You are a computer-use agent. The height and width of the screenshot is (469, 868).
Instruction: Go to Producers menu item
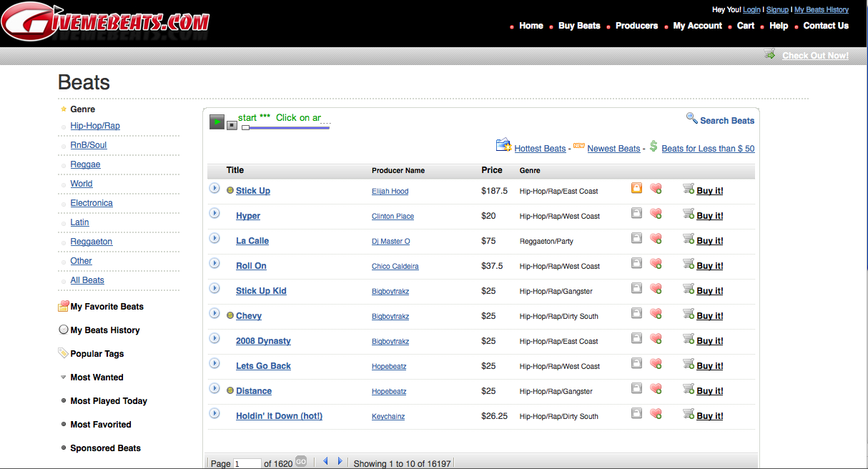(x=636, y=26)
